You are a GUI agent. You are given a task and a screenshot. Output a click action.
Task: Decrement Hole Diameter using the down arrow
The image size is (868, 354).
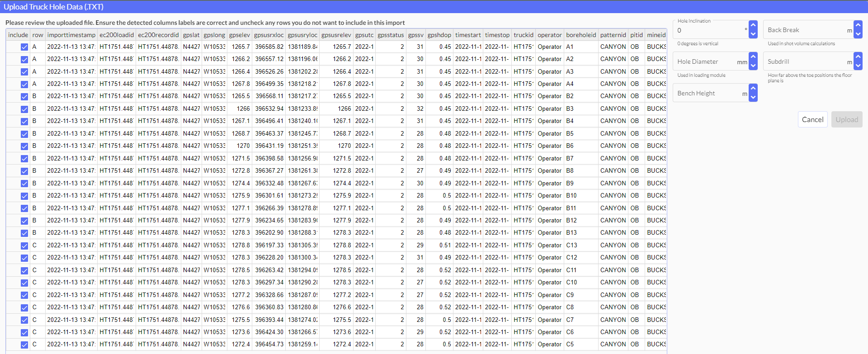click(753, 66)
